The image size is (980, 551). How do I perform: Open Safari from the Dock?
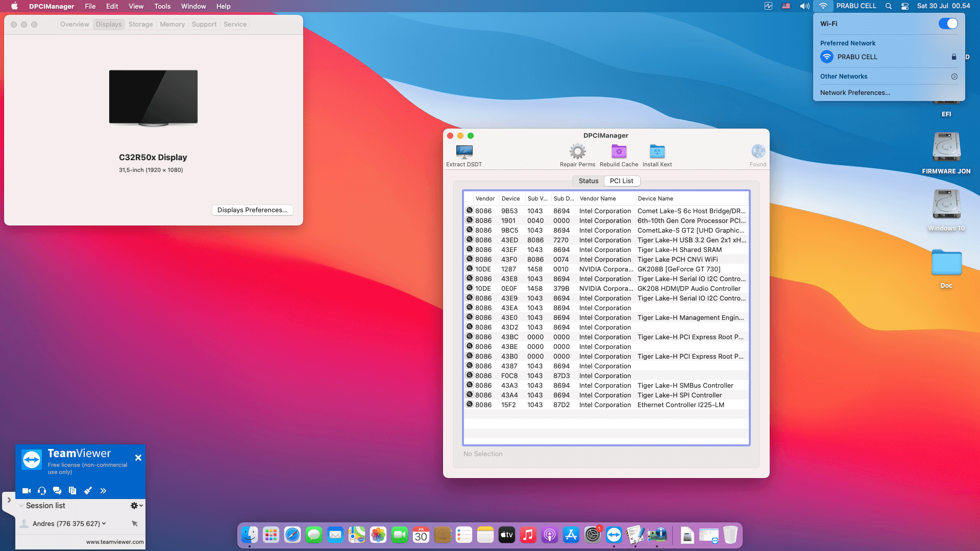pos(292,535)
